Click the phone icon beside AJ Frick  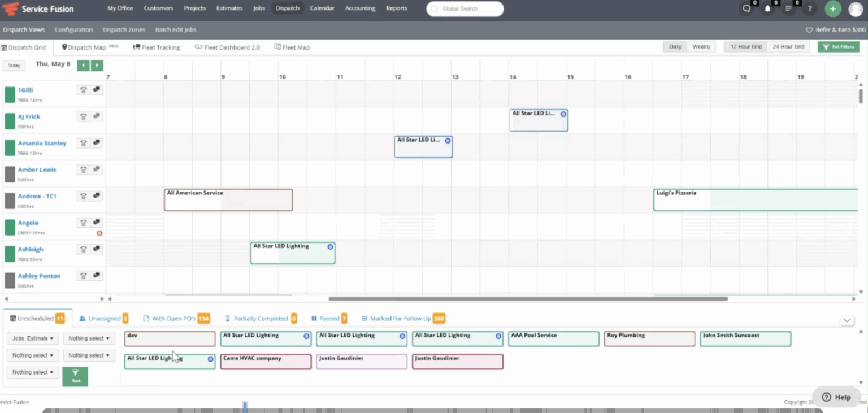tap(84, 116)
